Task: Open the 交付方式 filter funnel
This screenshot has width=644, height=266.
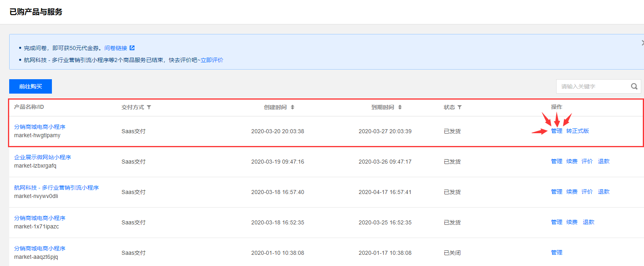Action: (x=149, y=107)
